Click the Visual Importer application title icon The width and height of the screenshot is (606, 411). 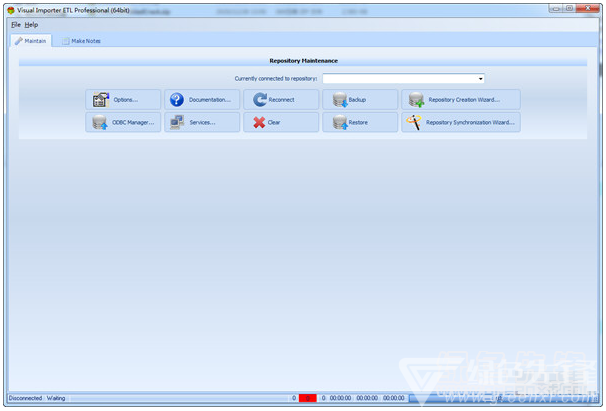(x=11, y=10)
